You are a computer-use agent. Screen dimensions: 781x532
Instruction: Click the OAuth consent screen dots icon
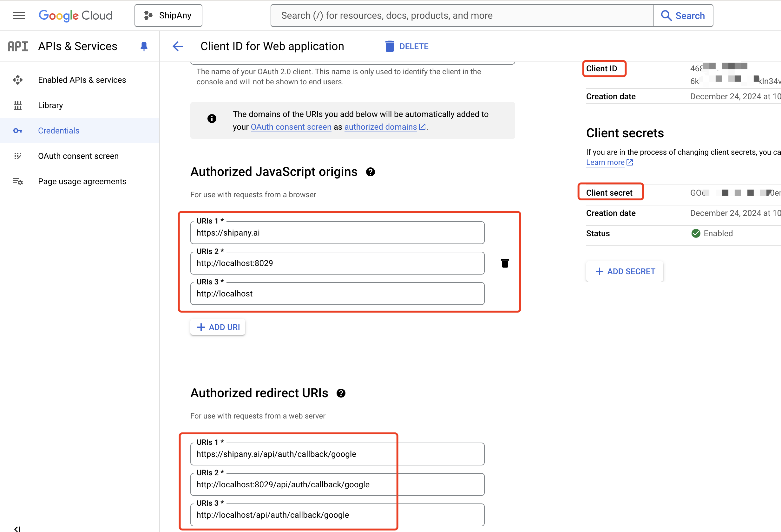(18, 156)
